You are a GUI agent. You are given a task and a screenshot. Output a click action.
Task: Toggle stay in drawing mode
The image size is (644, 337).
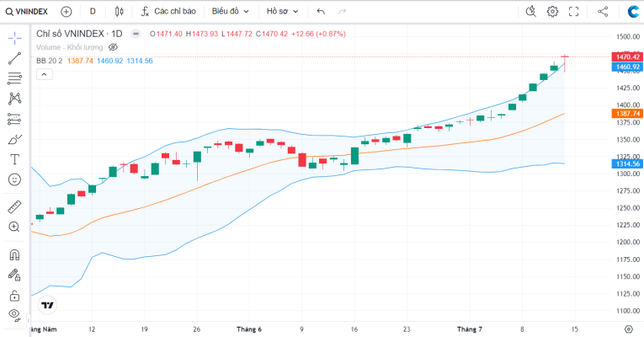click(x=15, y=275)
